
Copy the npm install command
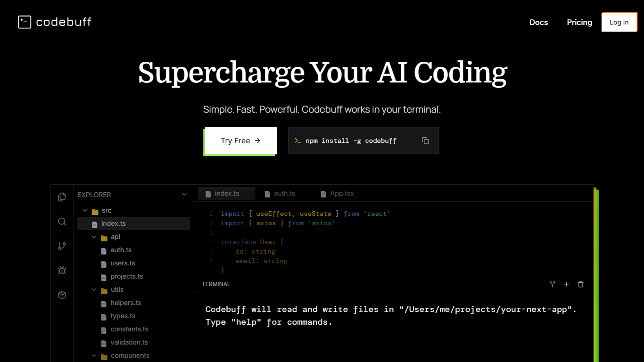click(x=425, y=140)
